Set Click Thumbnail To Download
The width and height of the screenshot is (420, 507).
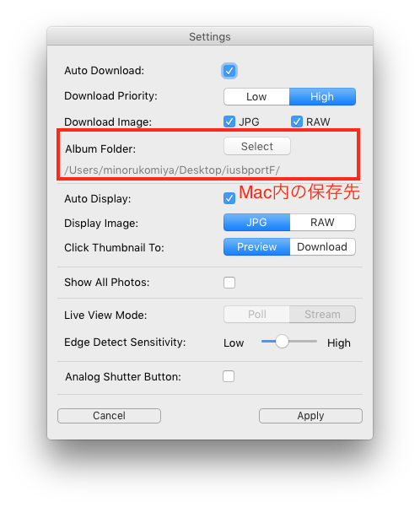pos(323,247)
